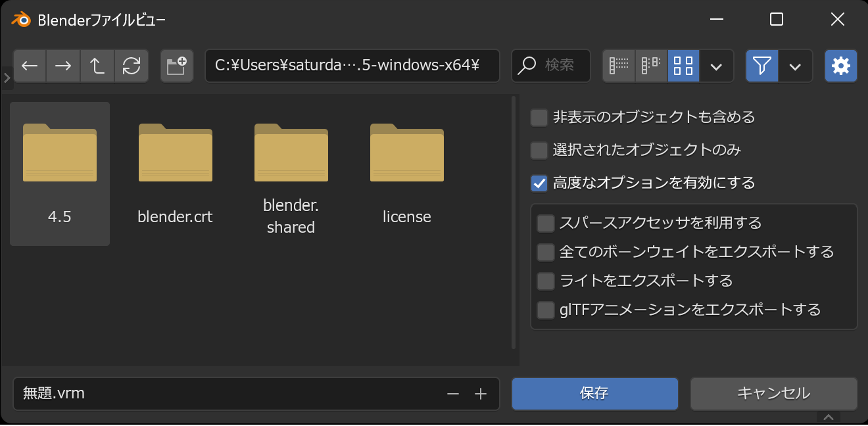Switch to horizontal list display mode
This screenshot has width=868, height=426.
click(x=651, y=66)
